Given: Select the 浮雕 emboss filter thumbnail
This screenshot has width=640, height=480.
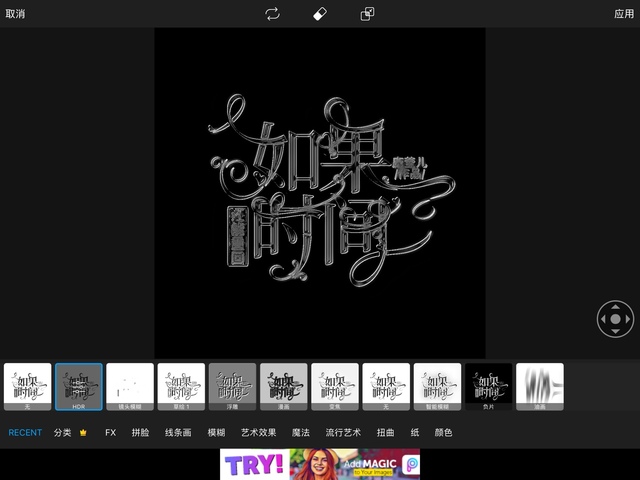Looking at the screenshot, I should point(233,386).
